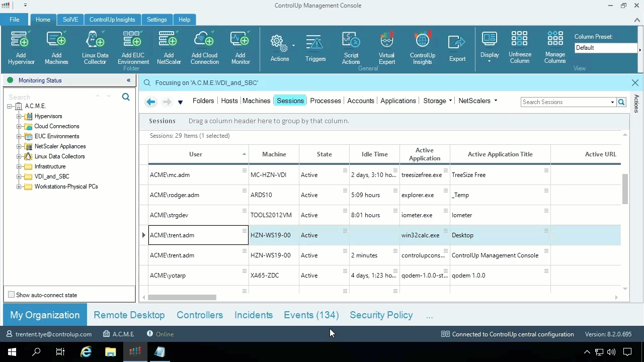Image resolution: width=644 pixels, height=362 pixels.
Task: Open File Explorer from the taskbar
Action: click(110, 352)
